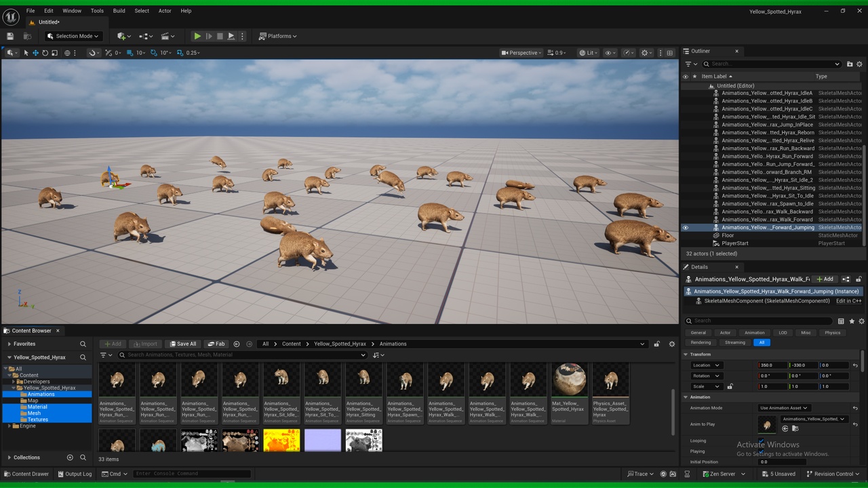Open the camera speed 0.9 dropdown

557,53
